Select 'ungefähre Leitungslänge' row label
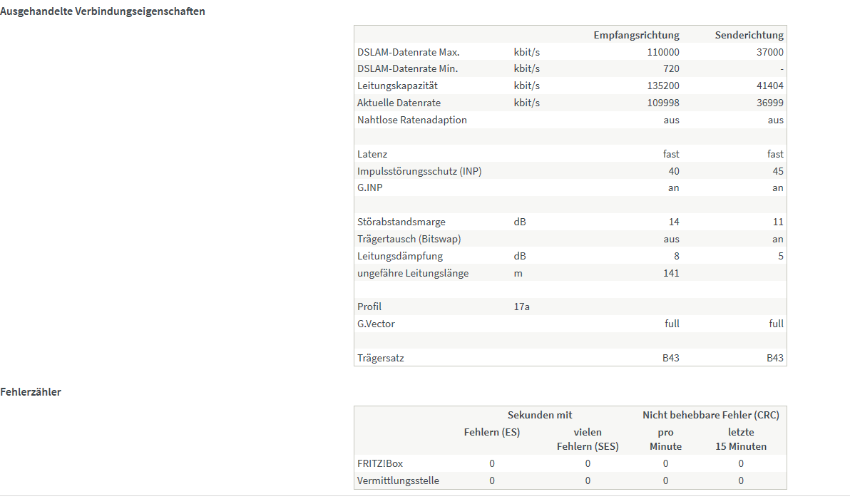850x504 pixels. [x=413, y=273]
